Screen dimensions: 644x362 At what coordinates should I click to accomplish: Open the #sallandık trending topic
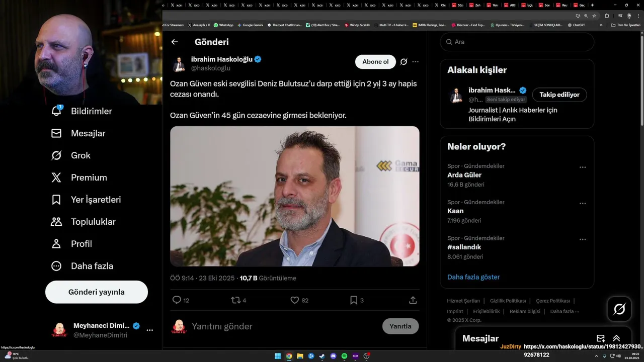(464, 247)
